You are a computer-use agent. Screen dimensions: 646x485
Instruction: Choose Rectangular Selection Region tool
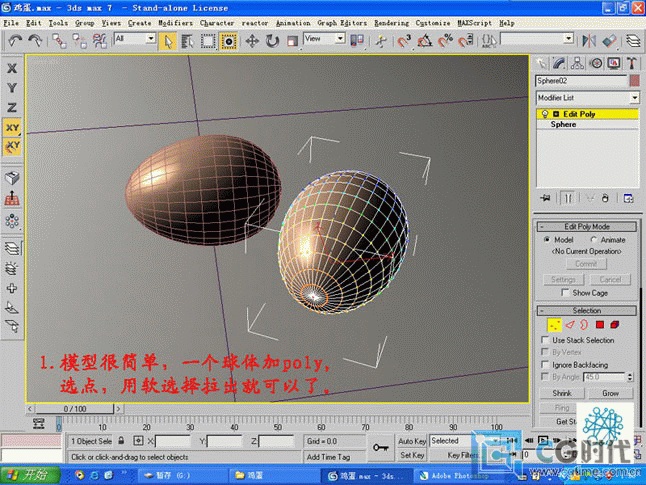(208, 41)
